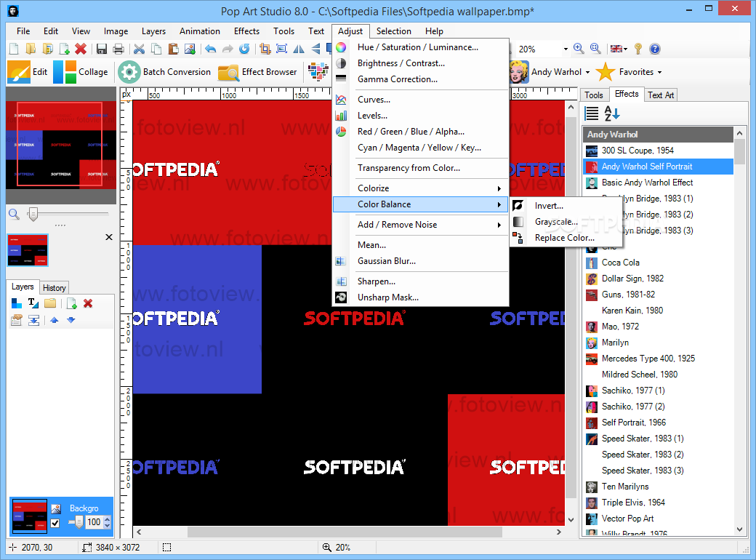Click the Paste clipboard icon
Screen dimensions: 756x560
tap(173, 49)
